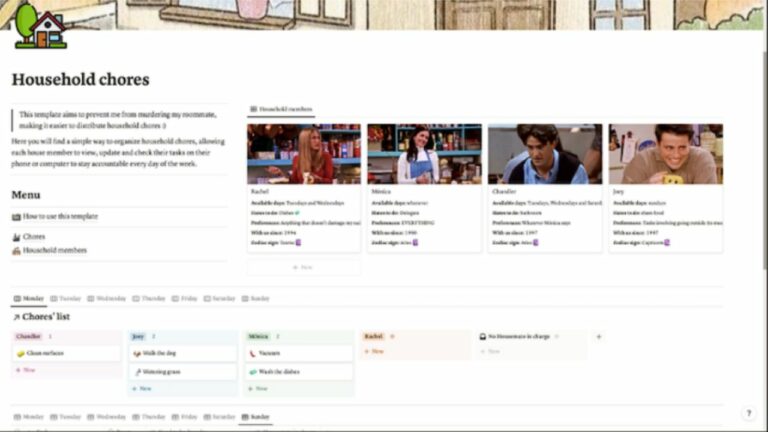Open Rachel's photo card
Image resolution: width=768 pixels, height=432 pixels.
click(304, 154)
